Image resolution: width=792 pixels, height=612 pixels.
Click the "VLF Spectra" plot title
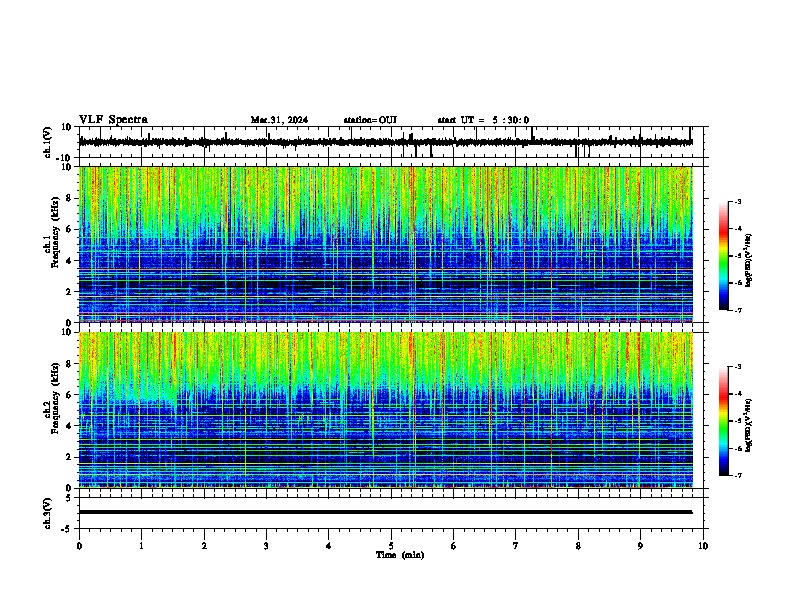[113, 119]
